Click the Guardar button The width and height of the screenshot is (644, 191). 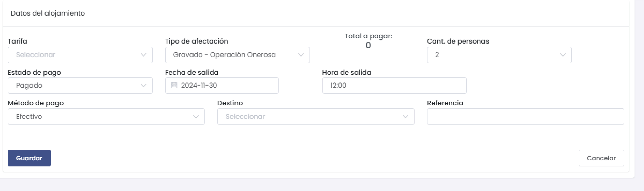click(29, 158)
